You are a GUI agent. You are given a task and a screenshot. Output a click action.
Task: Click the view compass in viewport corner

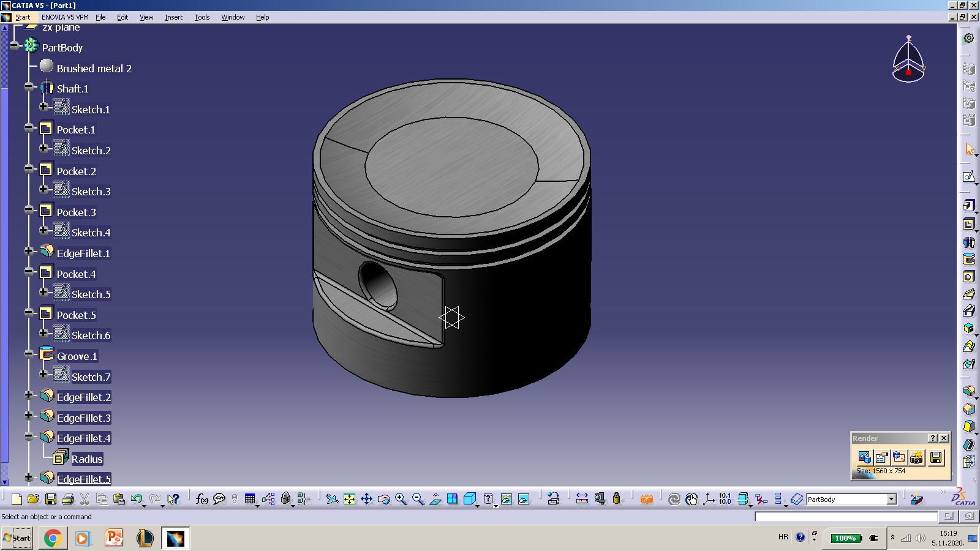coord(908,60)
